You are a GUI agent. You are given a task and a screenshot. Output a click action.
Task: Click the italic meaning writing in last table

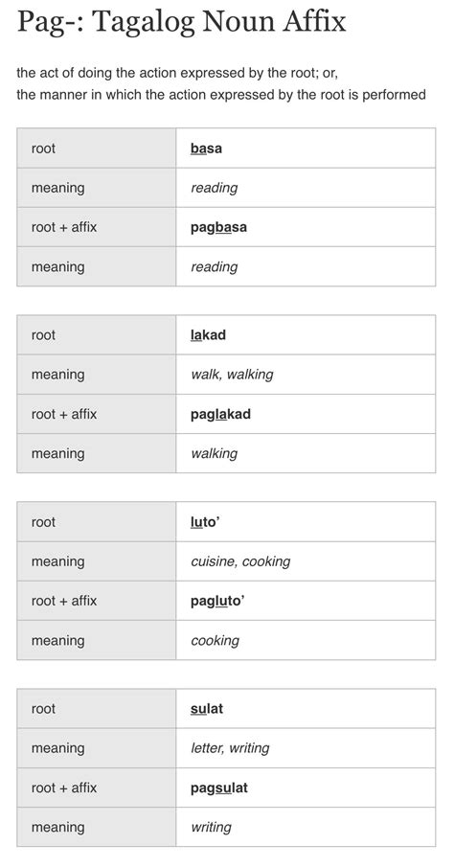211,828
